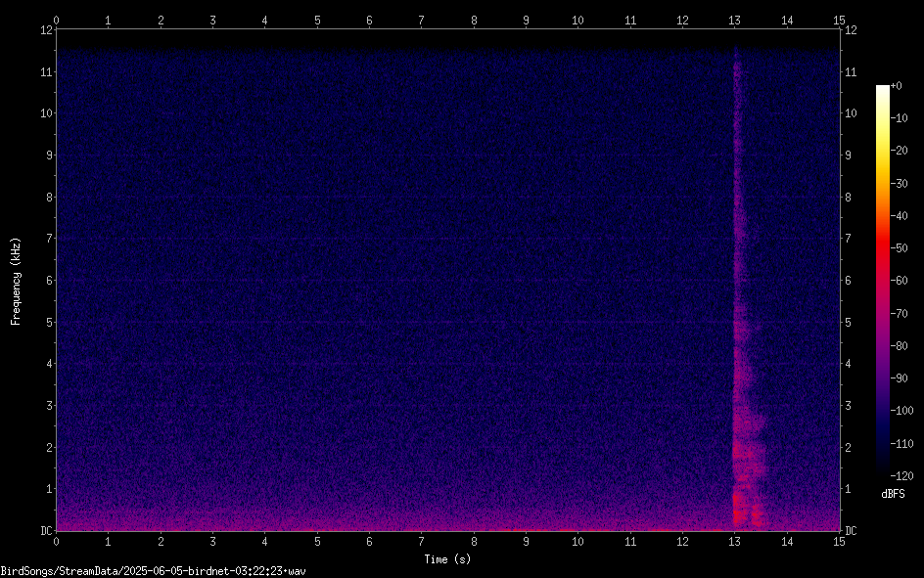
Task: Click the "5" tick on the left frequency axis
Action: click(x=49, y=322)
